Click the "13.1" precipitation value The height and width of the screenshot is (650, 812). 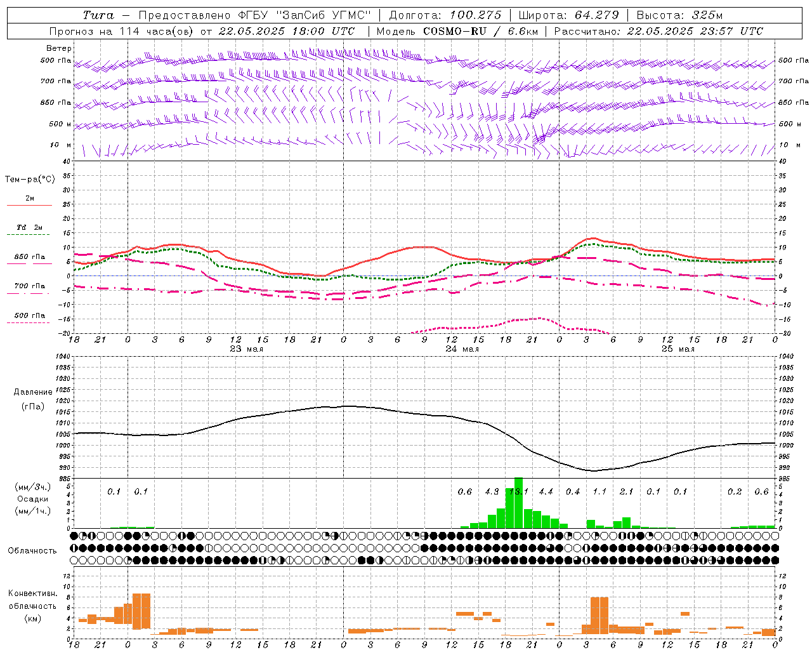518,492
